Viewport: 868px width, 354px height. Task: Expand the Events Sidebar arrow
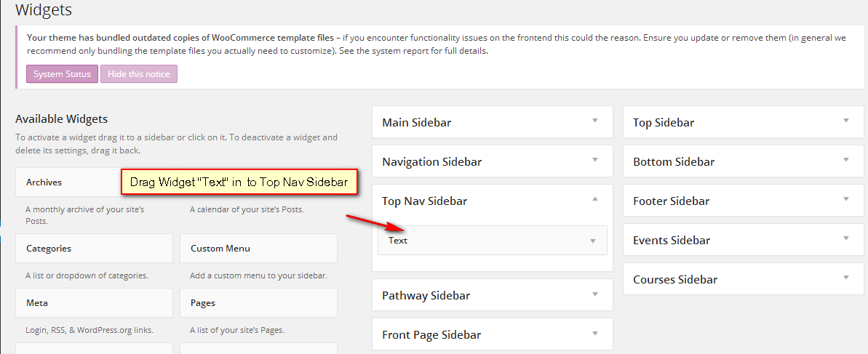click(x=845, y=238)
